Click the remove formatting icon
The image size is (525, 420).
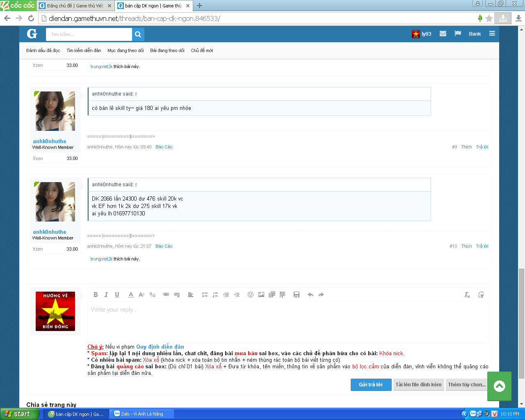click(x=467, y=295)
